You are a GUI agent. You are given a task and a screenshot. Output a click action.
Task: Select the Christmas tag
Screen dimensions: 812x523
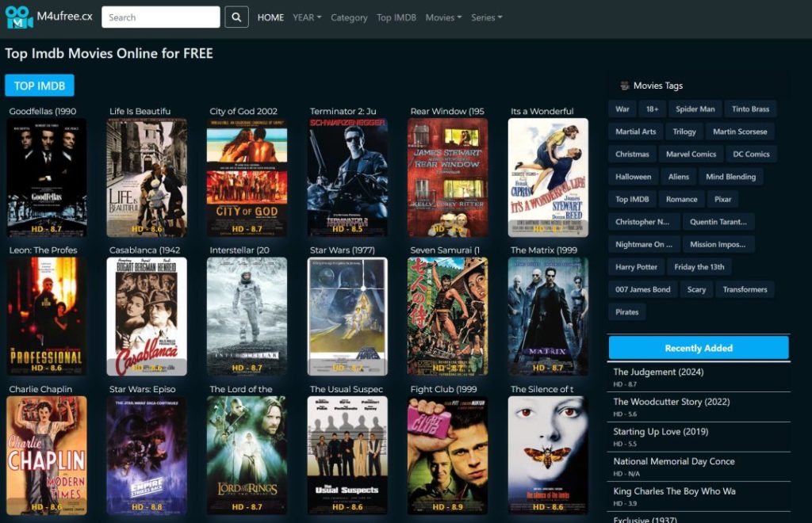tap(632, 155)
